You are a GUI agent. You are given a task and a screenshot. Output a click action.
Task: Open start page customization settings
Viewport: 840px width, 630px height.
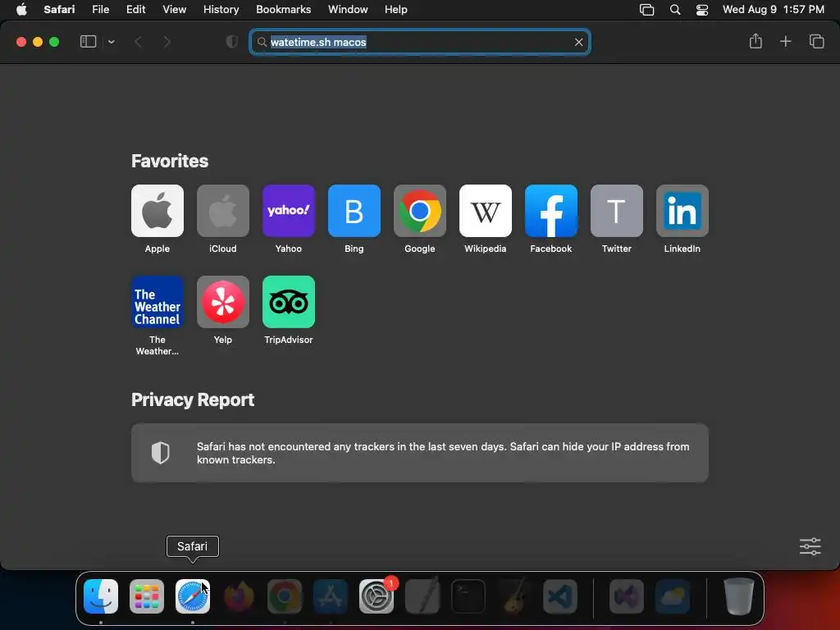pyautogui.click(x=810, y=546)
